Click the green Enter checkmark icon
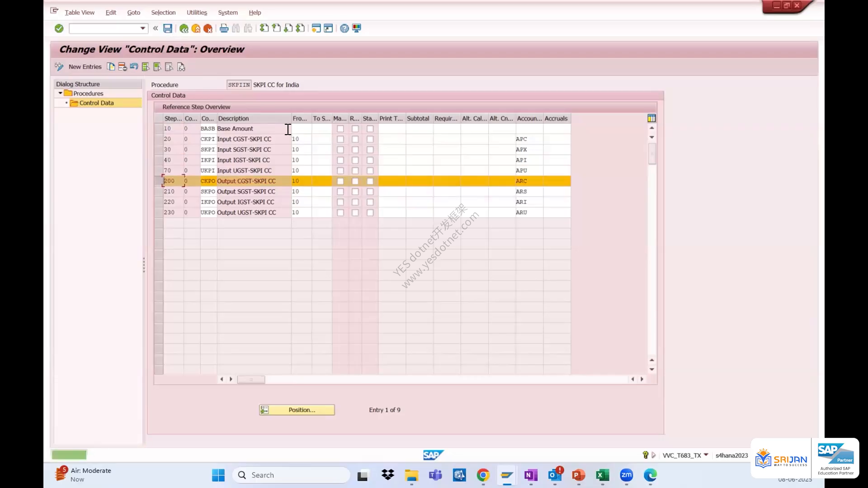Viewport: 868px width, 488px height. 59,28
